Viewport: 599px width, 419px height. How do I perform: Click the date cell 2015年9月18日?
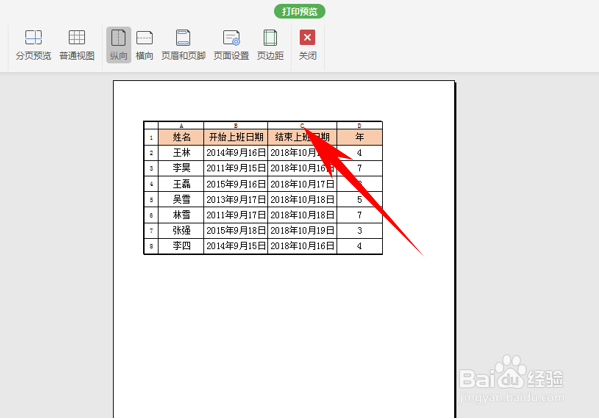tap(236, 230)
